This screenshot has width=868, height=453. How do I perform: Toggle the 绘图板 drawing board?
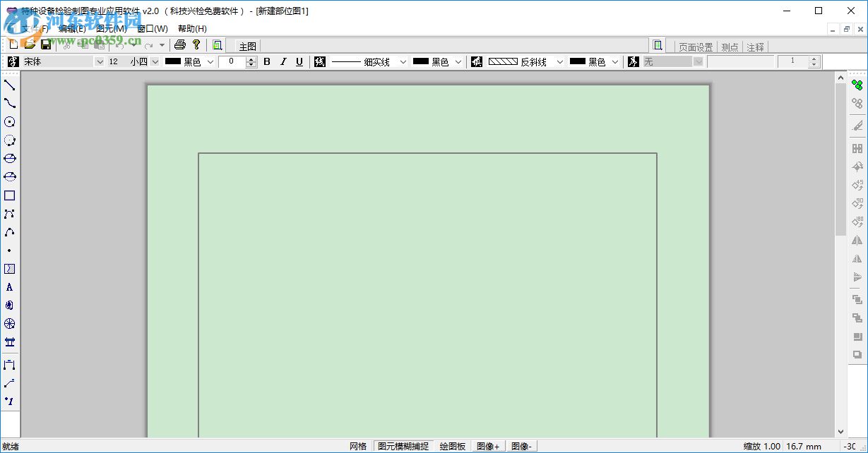(x=453, y=446)
